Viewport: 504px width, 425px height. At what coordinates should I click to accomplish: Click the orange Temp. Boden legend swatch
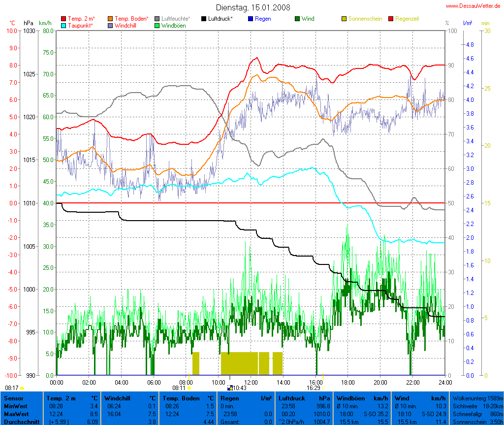110,19
